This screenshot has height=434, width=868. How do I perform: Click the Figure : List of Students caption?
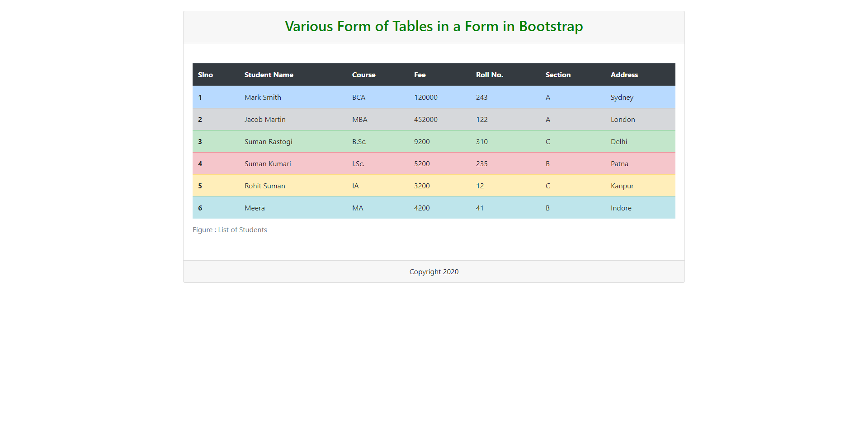coord(230,229)
